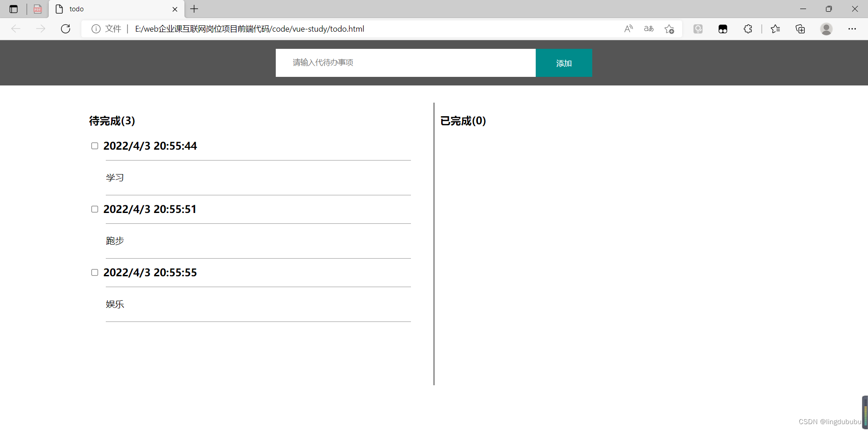The width and height of the screenshot is (868, 430).
Task: Click the 娱乐 task text
Action: (115, 304)
